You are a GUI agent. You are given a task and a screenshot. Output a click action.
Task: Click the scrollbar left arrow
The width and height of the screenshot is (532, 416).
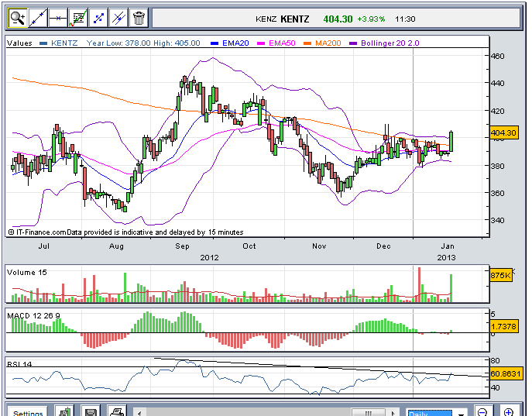pyautogui.click(x=139, y=412)
